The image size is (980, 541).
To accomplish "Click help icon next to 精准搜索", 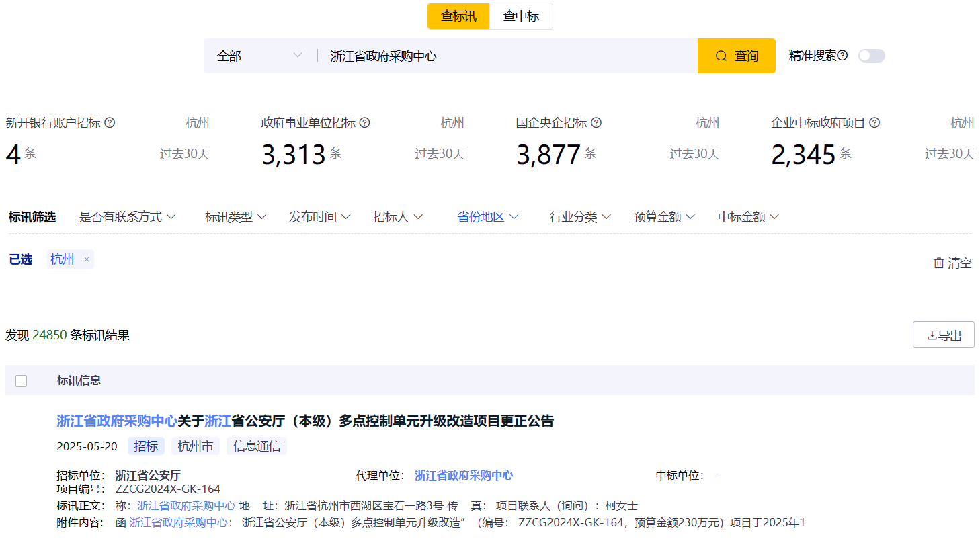I will pos(842,56).
